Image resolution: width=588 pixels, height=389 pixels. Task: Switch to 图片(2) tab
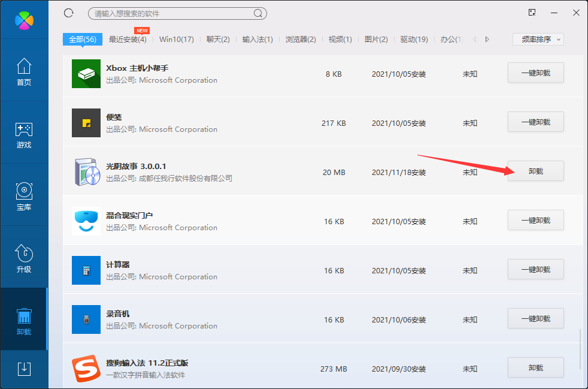click(x=376, y=40)
